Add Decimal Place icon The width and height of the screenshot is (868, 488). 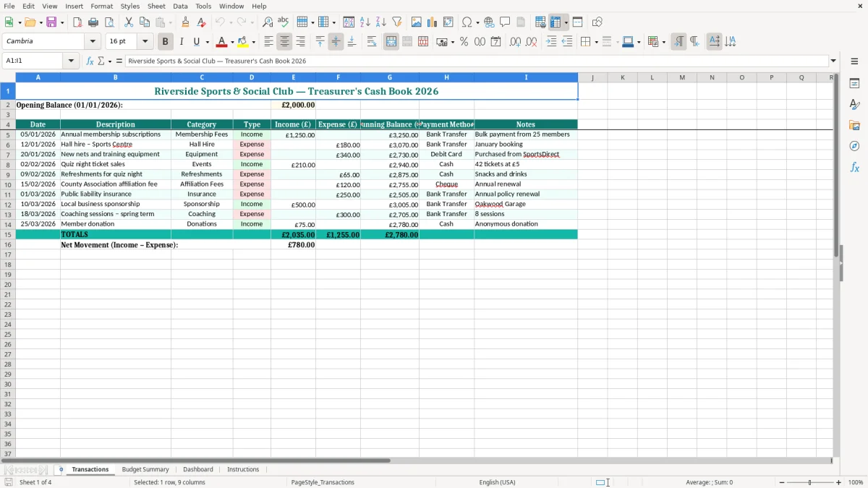(515, 42)
